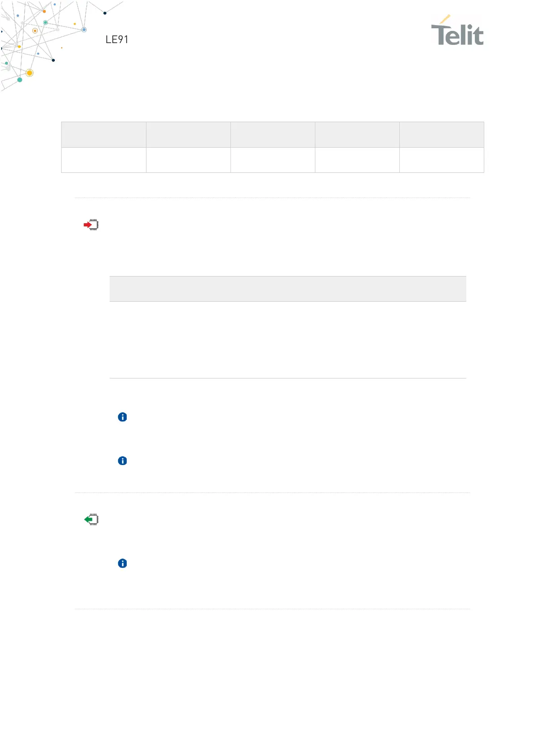
Task: Select the second blue info icon above the green arrow section
Action: (x=122, y=461)
